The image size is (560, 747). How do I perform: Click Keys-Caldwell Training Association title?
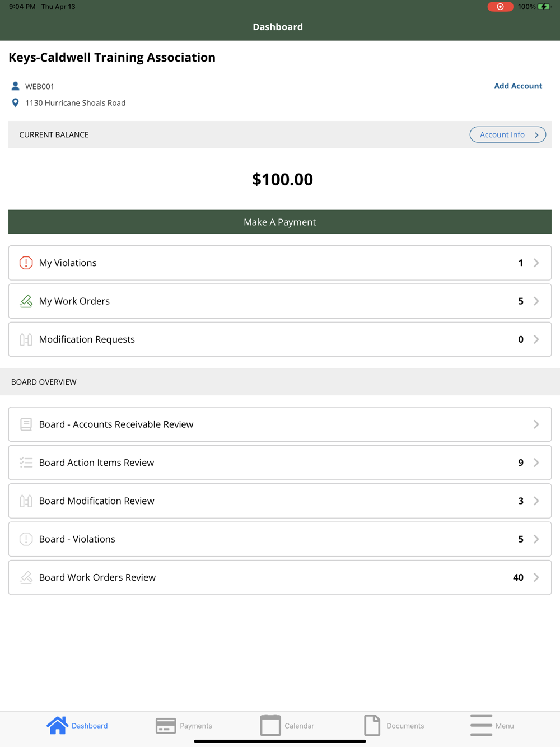(112, 57)
